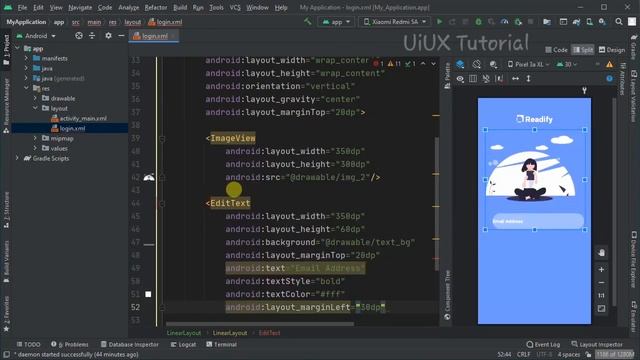Open the Terminal tool window
Image resolution: width=640 pixels, height=360 pixels.
pyautogui.click(x=222, y=344)
